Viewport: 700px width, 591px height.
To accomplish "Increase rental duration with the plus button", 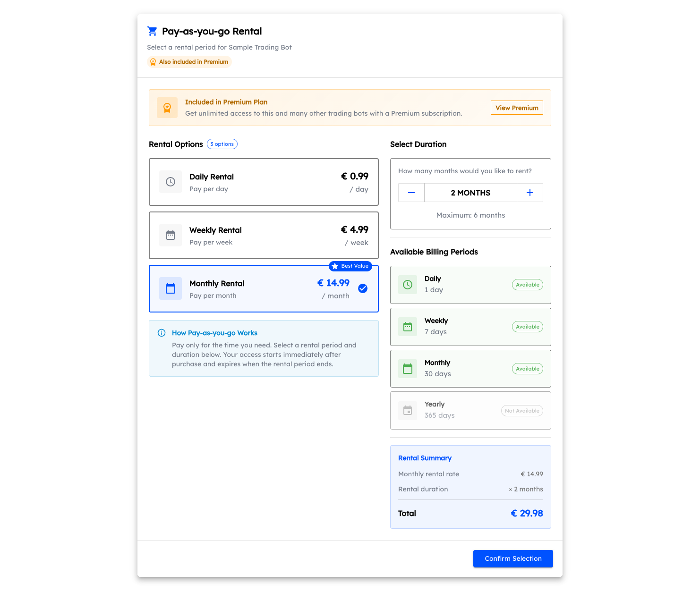I will (x=529, y=193).
